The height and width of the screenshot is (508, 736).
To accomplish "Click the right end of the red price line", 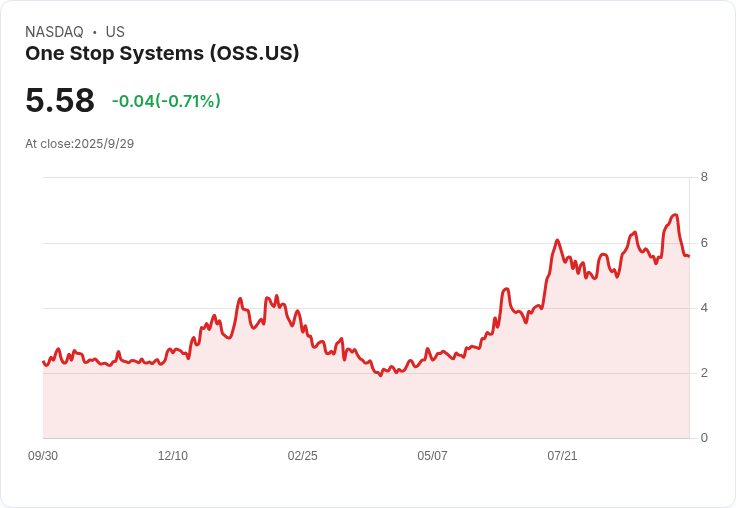I will point(688,256).
